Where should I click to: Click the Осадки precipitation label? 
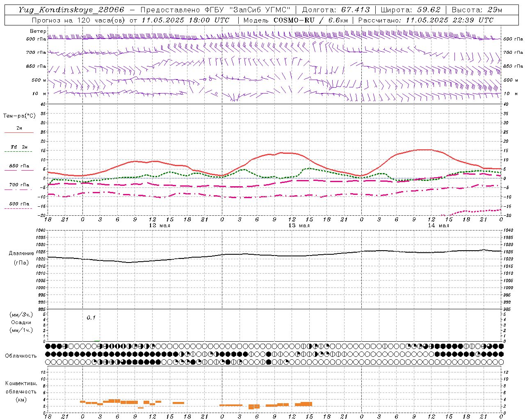point(21,322)
